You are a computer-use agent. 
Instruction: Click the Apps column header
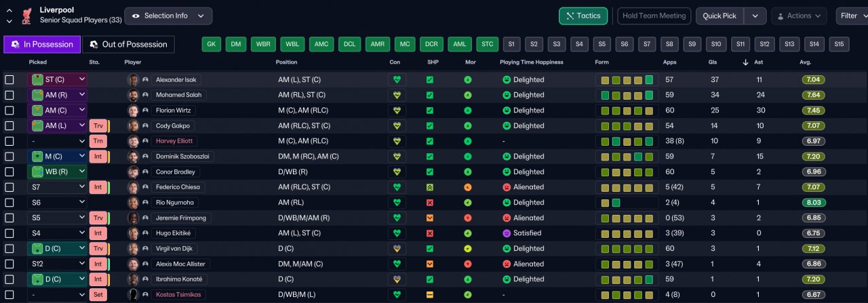tap(669, 62)
